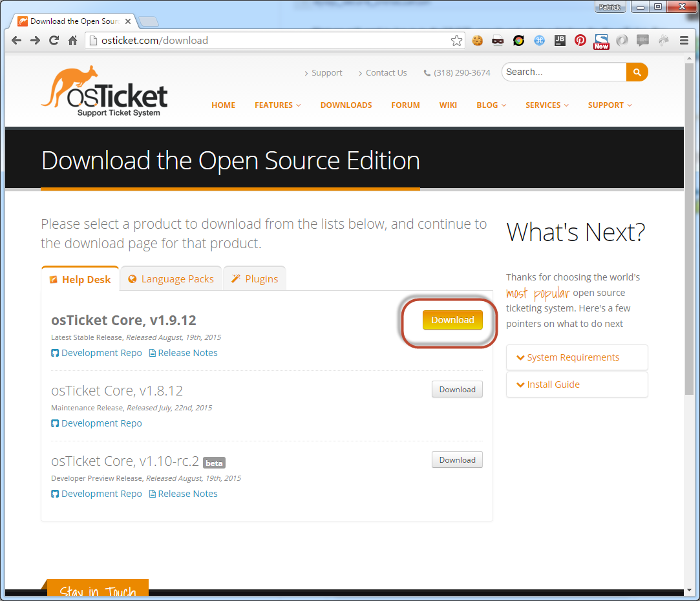Download osTicket Core v1.9.12
Screen dimensions: 700x601
click(452, 320)
